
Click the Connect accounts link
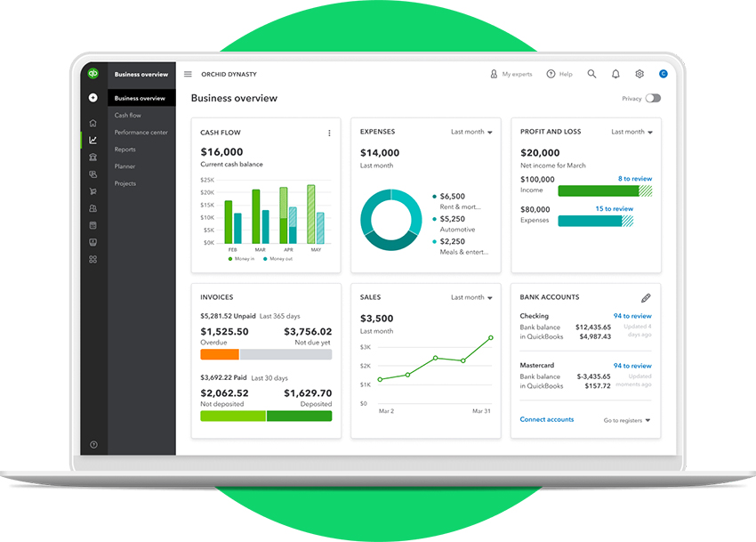pyautogui.click(x=545, y=419)
